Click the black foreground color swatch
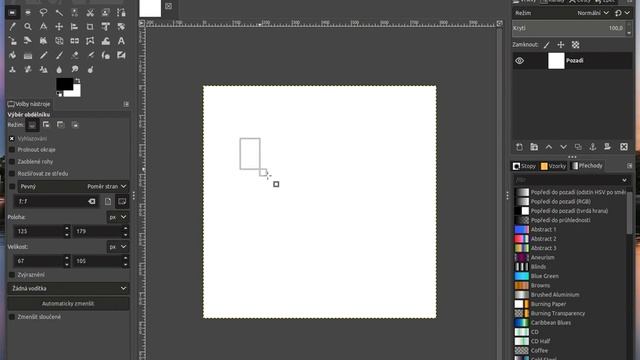 tap(64, 84)
